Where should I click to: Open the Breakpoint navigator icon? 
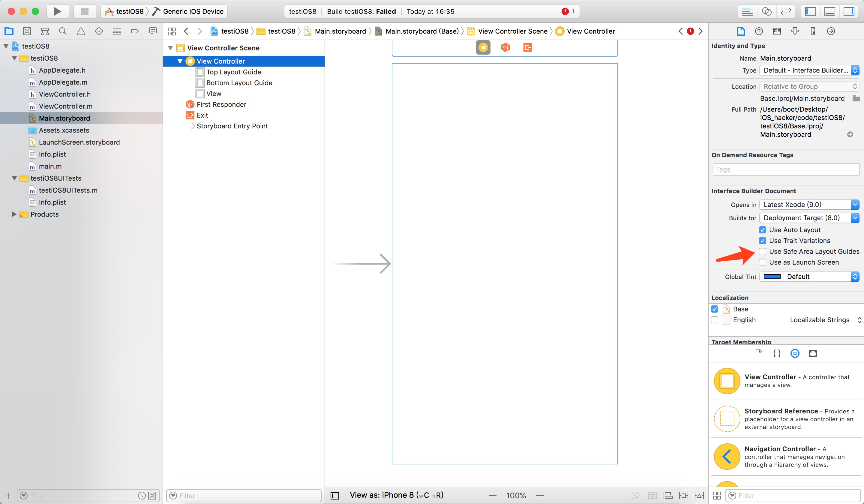pos(135,31)
